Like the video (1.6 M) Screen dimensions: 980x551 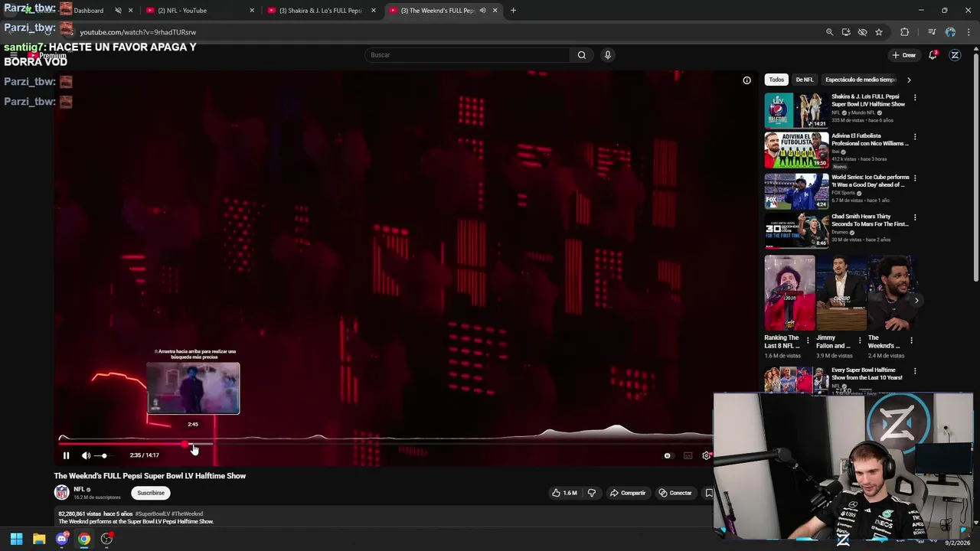[564, 493]
